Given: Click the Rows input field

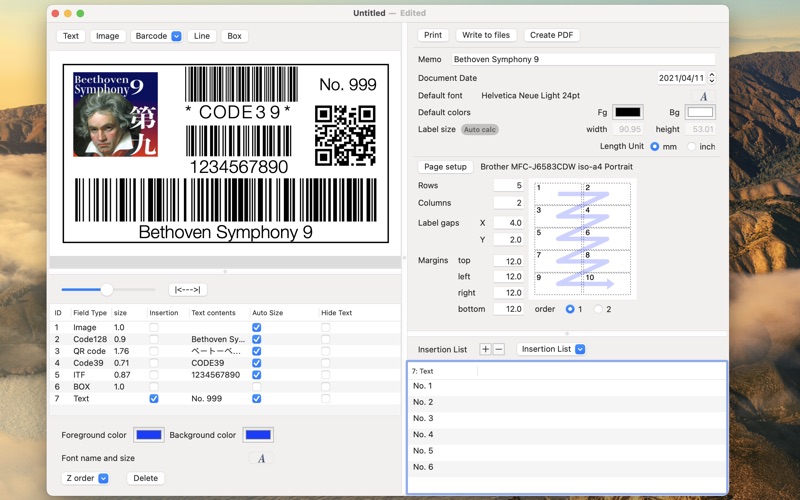Looking at the screenshot, I should [x=509, y=185].
